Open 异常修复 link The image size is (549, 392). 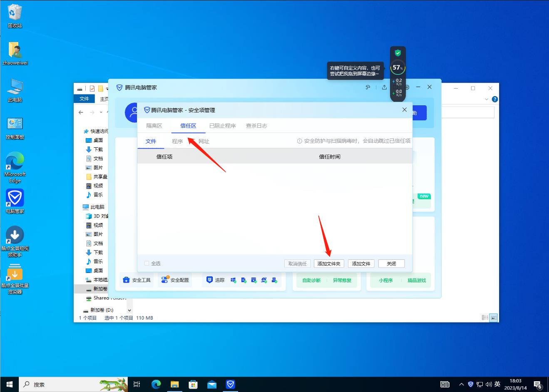[x=342, y=280]
